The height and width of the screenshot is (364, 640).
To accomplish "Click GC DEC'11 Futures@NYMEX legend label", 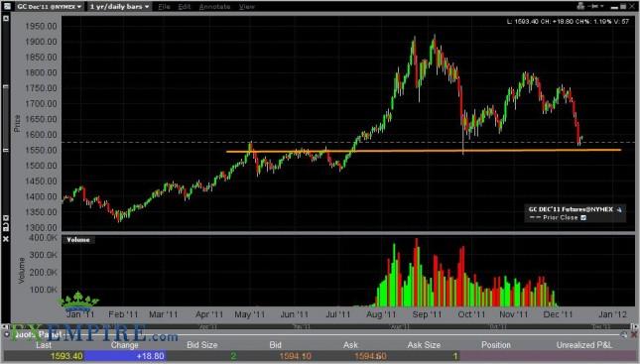I will pos(571,209).
